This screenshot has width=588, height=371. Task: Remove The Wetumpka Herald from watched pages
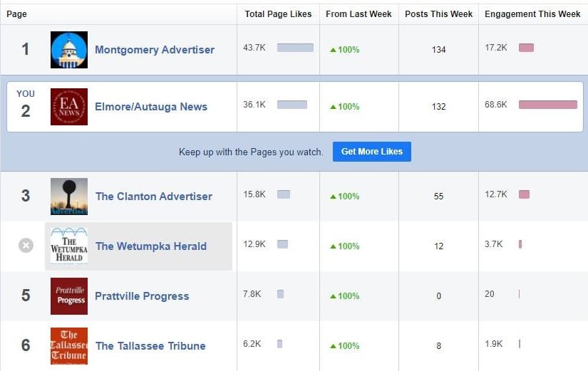tap(26, 246)
